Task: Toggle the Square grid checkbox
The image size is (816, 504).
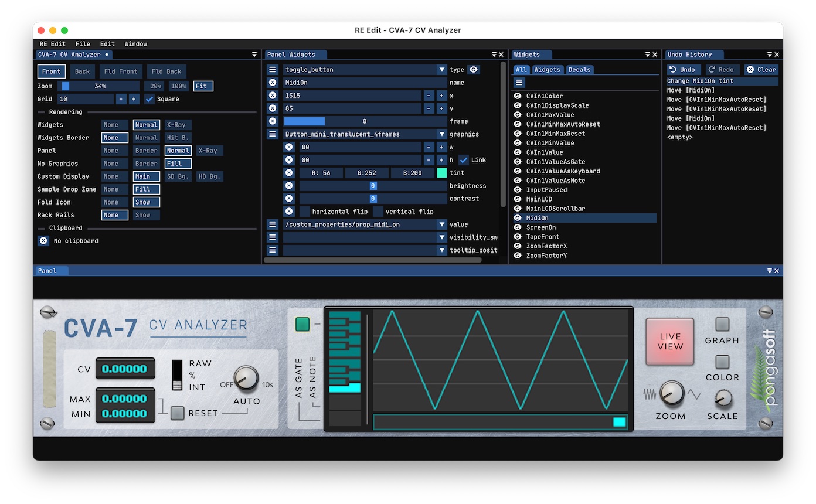Action: 149,99
